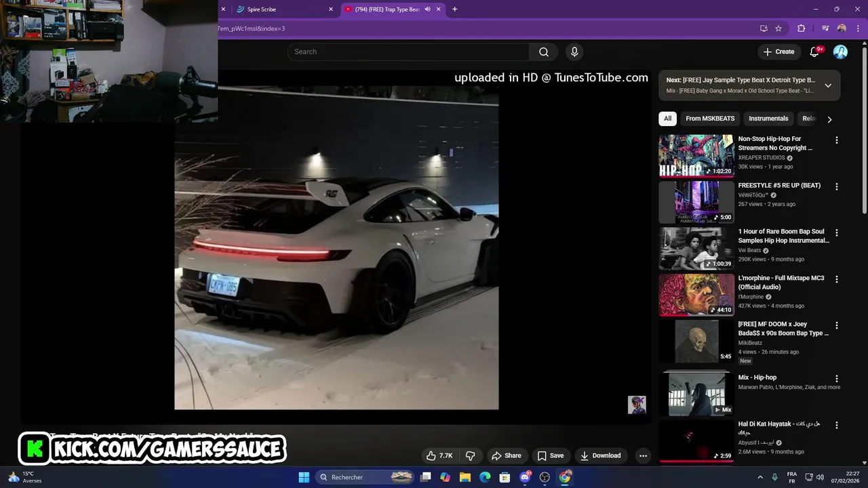Bookmark this page with star icon
Screen dimensions: 868x488
click(778, 28)
